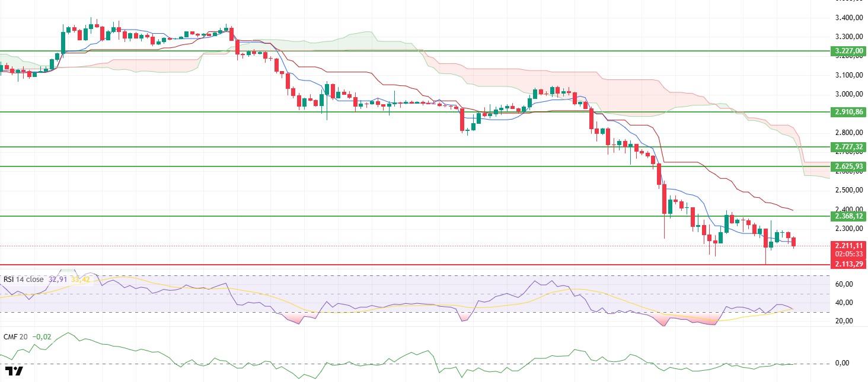The width and height of the screenshot is (868, 382).
Task: Click the 60,00 RSI scale label
Action: pos(844,284)
